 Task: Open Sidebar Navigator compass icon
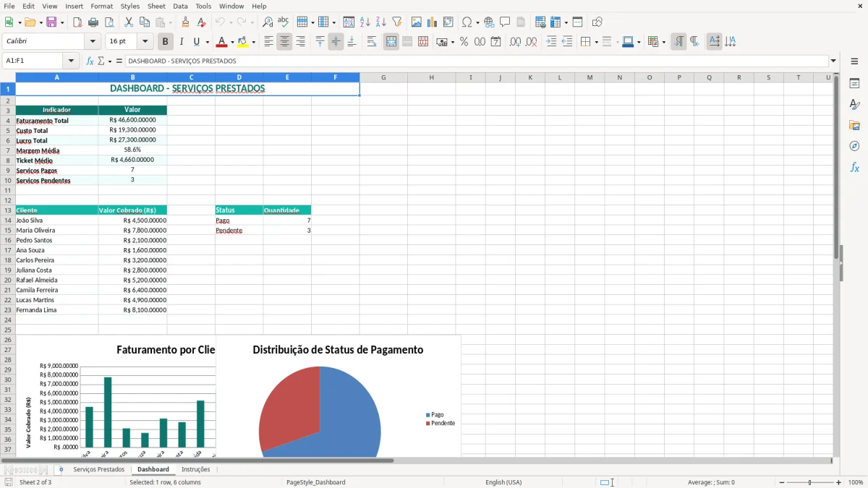coord(854,147)
